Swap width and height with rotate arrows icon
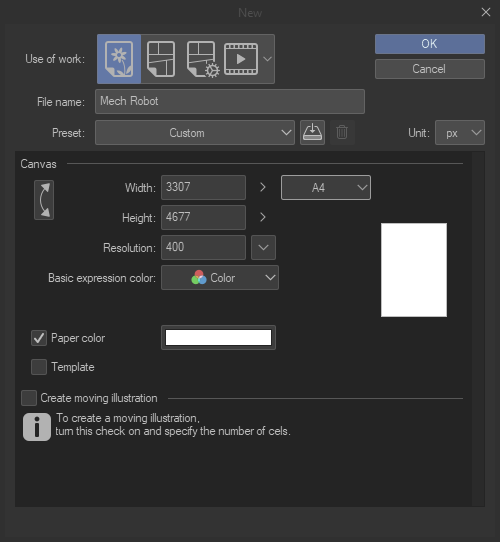 pyautogui.click(x=44, y=200)
